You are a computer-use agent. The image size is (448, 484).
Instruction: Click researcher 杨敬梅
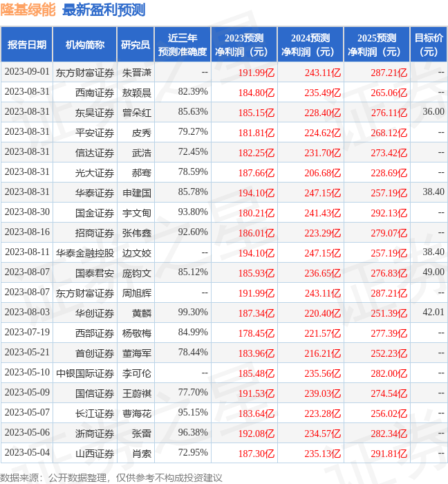click(137, 333)
